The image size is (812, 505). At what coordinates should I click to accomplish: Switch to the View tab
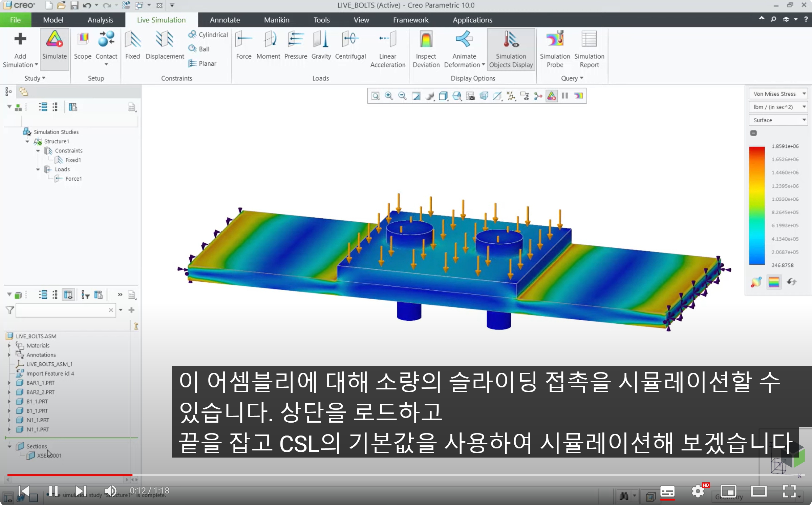tap(361, 20)
